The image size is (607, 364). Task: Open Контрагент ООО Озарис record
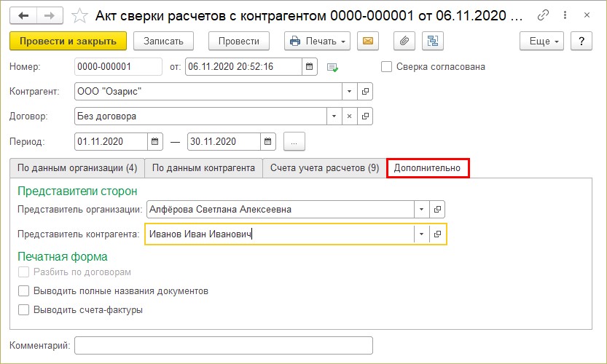point(365,92)
